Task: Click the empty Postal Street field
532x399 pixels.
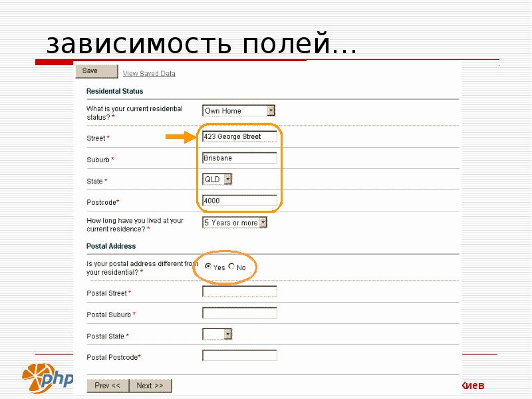Action: point(239,291)
